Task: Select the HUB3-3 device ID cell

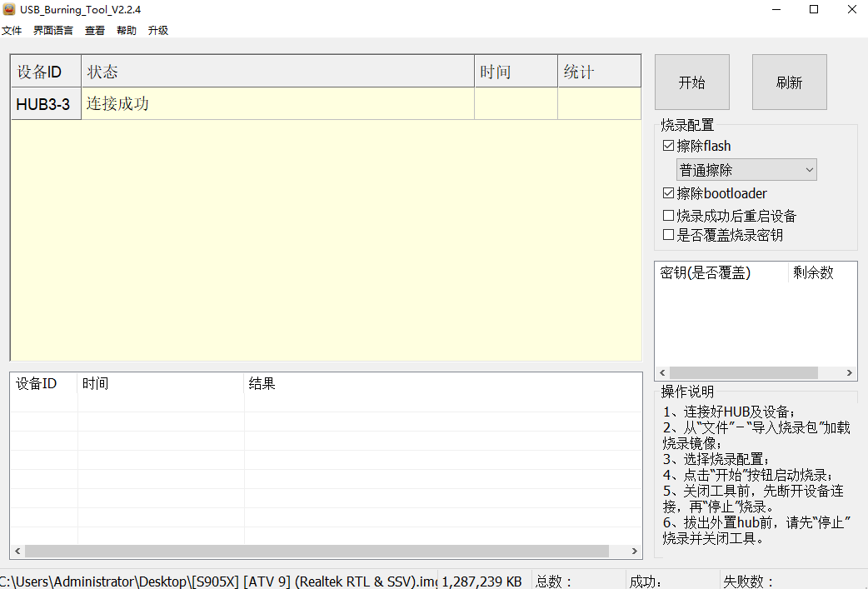Action: [x=46, y=103]
